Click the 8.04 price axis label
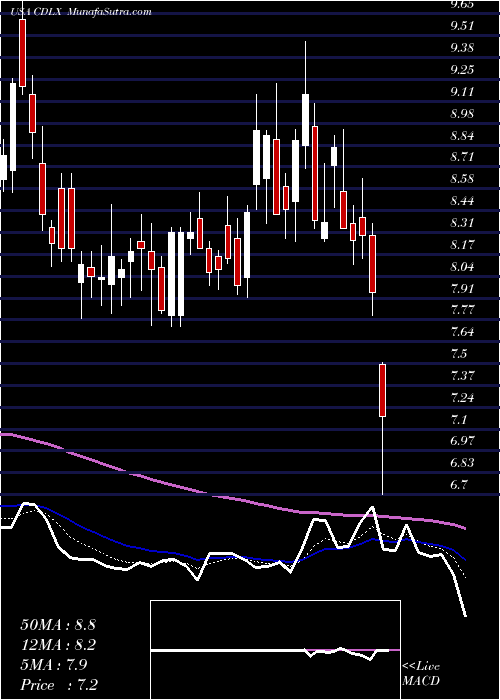 point(463,267)
